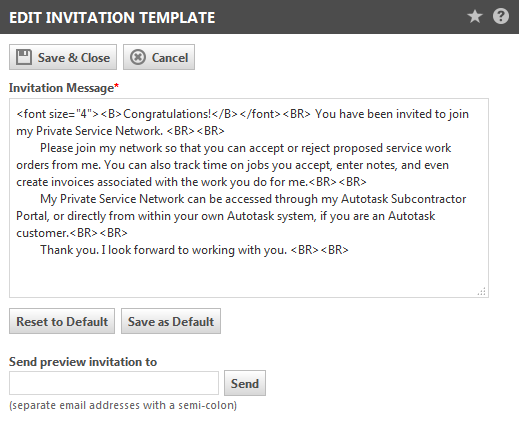Click the floppy disk save icon
This screenshot has width=519, height=448.
(24, 57)
